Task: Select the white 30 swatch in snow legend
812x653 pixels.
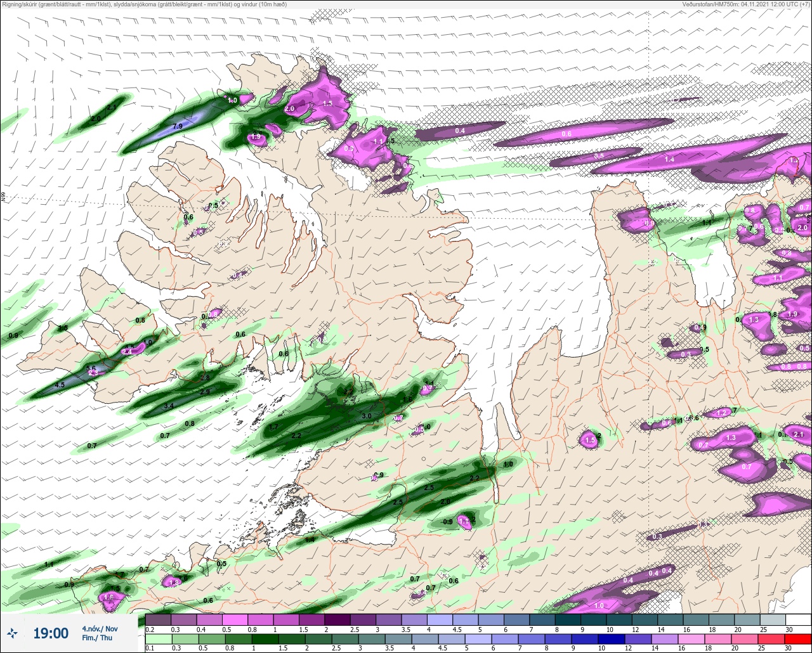Action: point(798,619)
